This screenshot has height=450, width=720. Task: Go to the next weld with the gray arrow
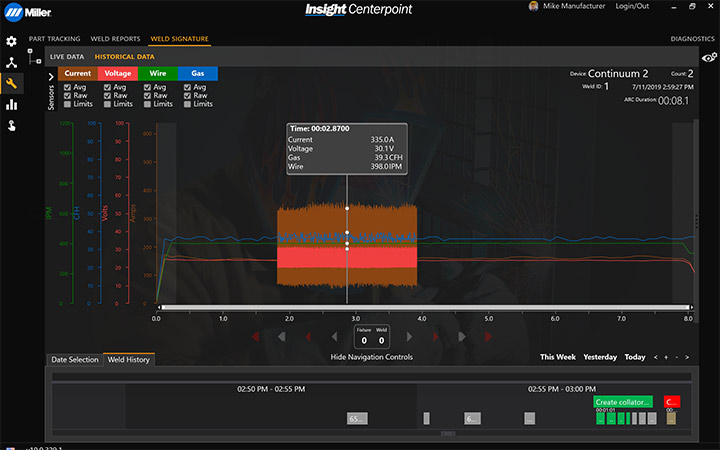[409, 337]
